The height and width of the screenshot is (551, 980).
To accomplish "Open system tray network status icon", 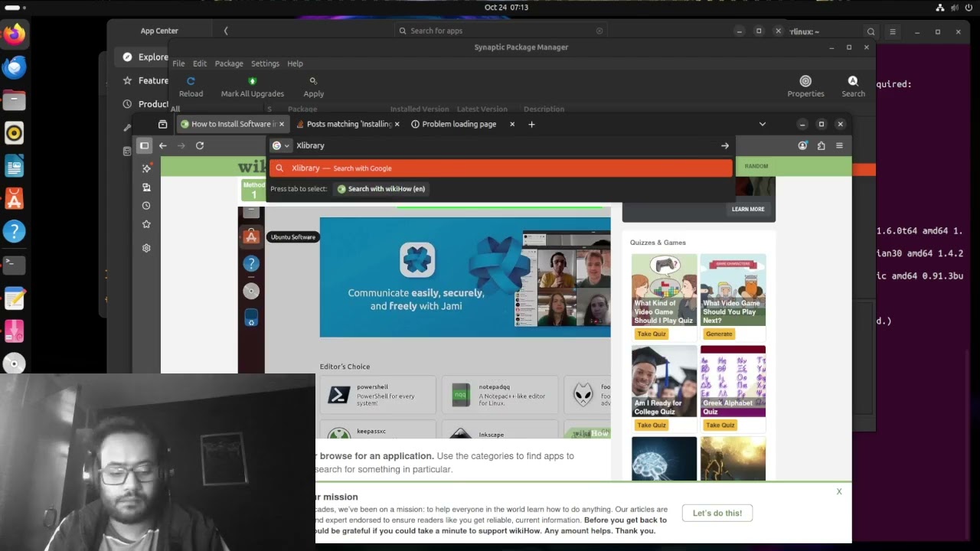I will tap(940, 8).
